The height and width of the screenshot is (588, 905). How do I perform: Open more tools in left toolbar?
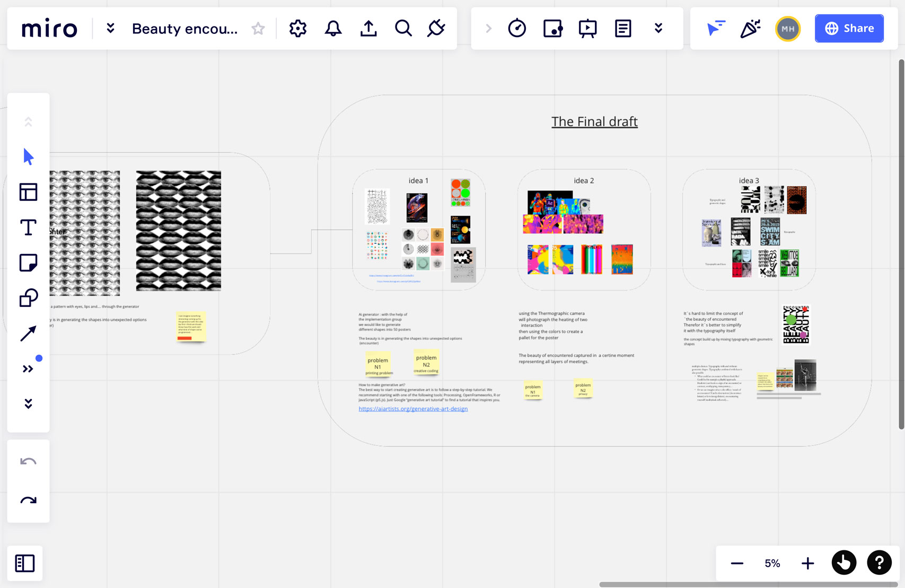28,369
